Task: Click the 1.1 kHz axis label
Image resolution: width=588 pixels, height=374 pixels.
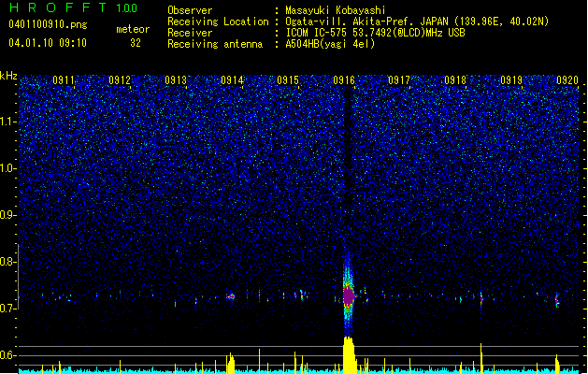Action: (8, 122)
